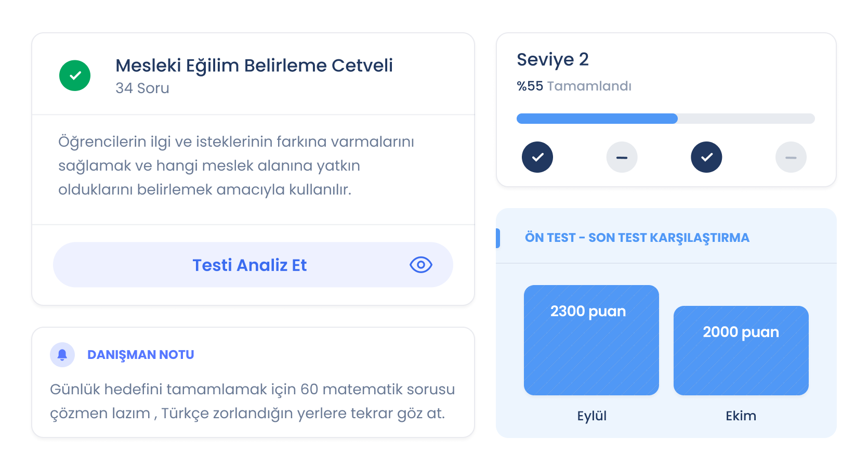The image size is (868, 464).
Task: Click the second step circle with dash
Action: tap(622, 157)
